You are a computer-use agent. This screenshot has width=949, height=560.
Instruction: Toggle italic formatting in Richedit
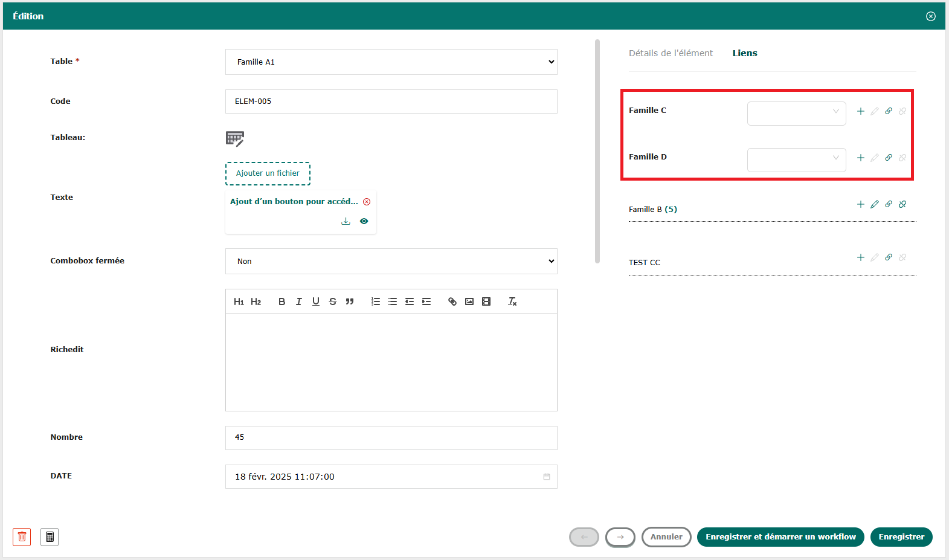[x=298, y=301]
